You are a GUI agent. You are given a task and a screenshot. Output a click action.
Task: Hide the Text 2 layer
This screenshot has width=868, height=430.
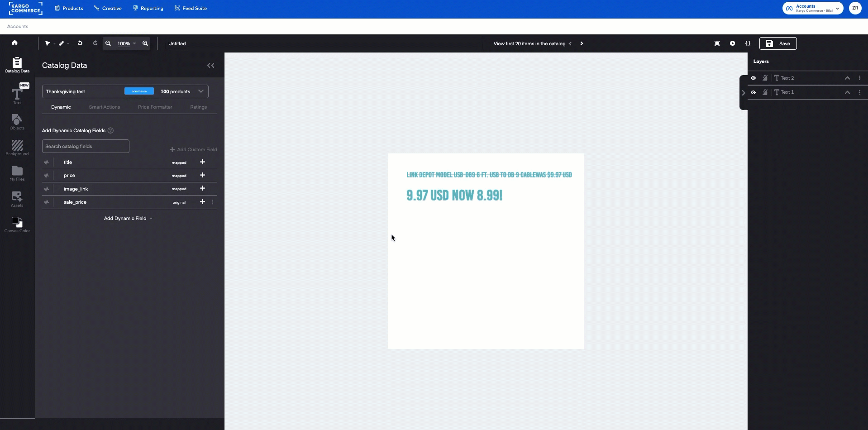[754, 78]
